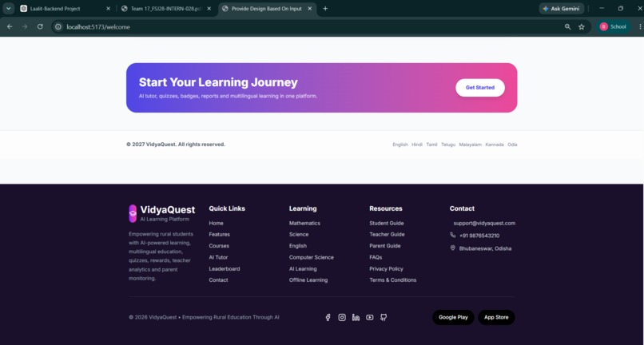644x345 pixels.
Task: Go back with the browser back arrow
Action: 10,26
